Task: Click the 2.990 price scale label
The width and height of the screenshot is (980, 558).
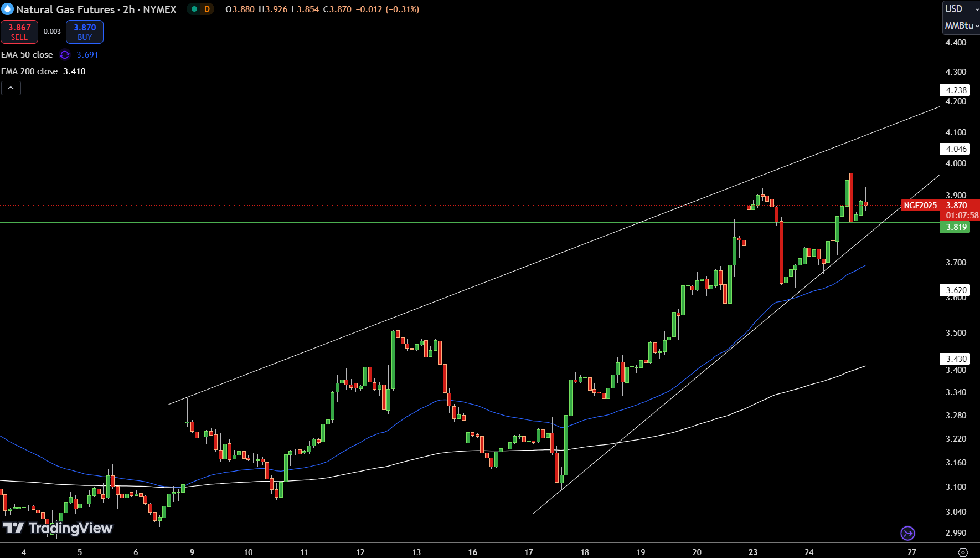Action: [x=956, y=533]
